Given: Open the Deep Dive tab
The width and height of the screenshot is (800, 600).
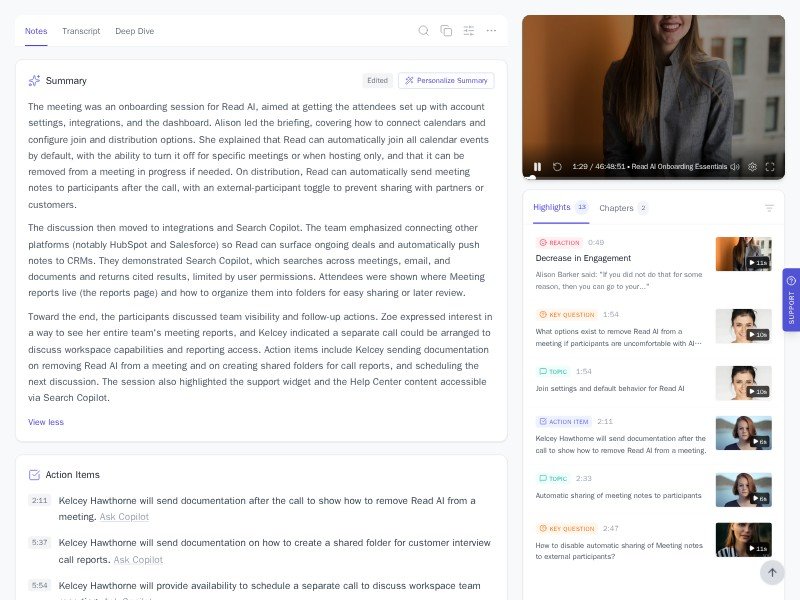Looking at the screenshot, I should click(x=134, y=31).
